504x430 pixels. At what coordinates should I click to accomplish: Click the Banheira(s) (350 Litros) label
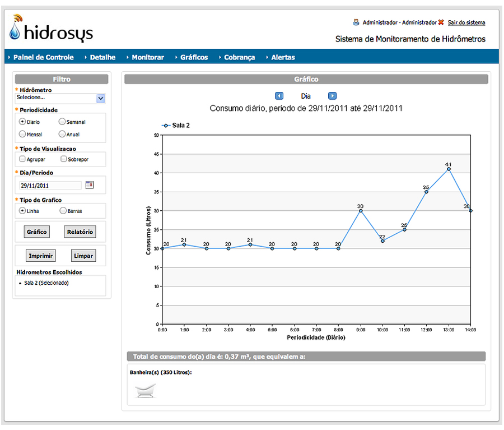(161, 372)
